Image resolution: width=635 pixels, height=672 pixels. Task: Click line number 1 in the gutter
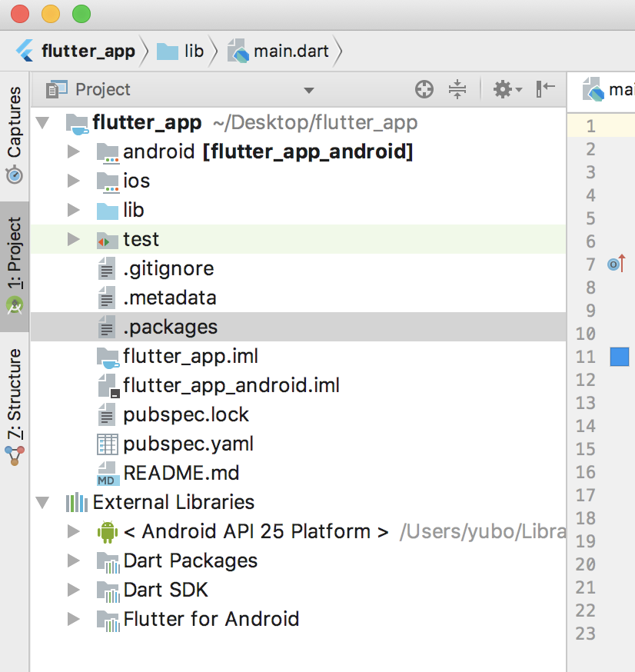[590, 126]
